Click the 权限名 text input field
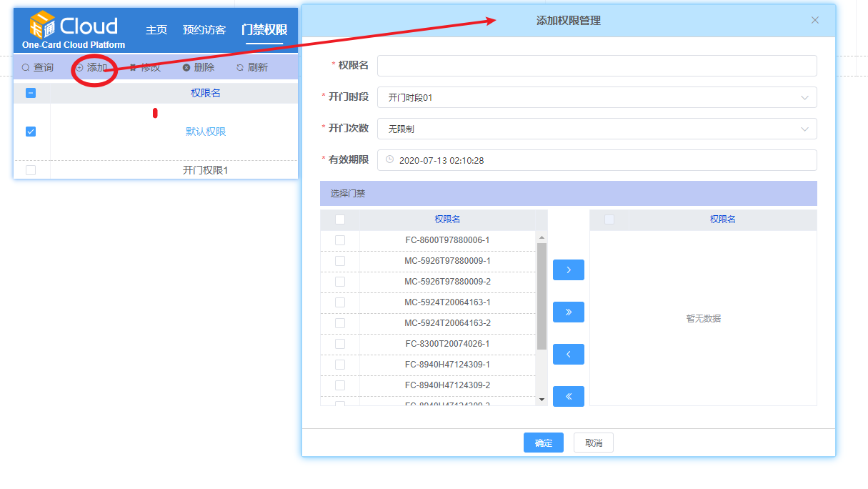 coord(597,66)
